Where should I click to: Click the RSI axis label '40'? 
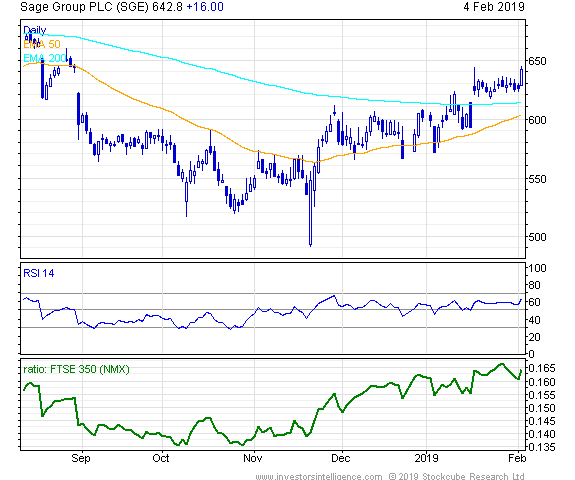point(534,320)
